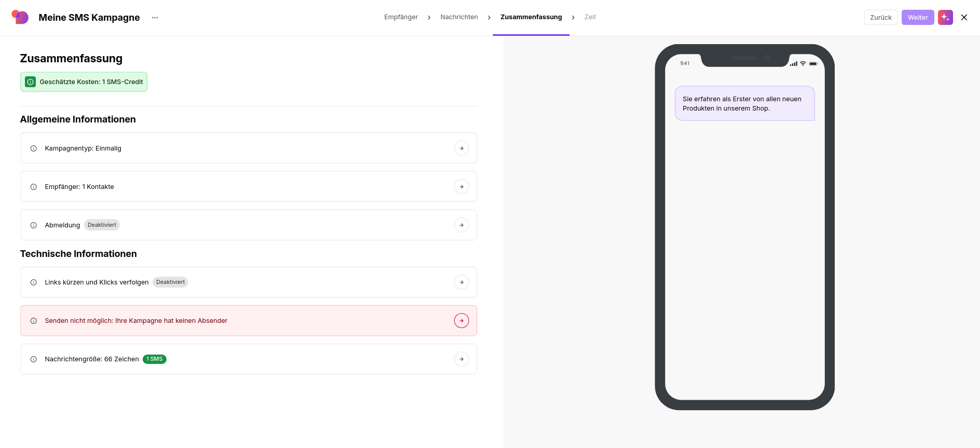Click the Deaktiviert badge next to Abmeldung
Image resolution: width=980 pixels, height=448 pixels.
tap(102, 225)
